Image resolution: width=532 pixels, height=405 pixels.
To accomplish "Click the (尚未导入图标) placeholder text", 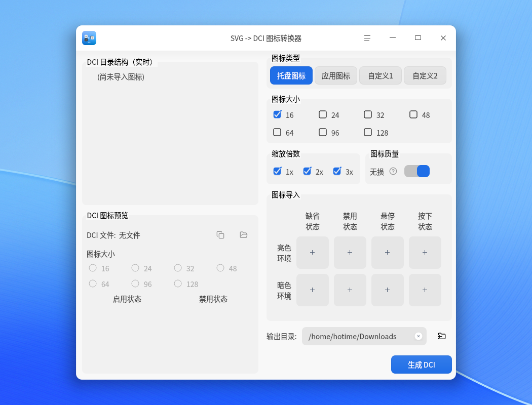I will pyautogui.click(x=121, y=77).
